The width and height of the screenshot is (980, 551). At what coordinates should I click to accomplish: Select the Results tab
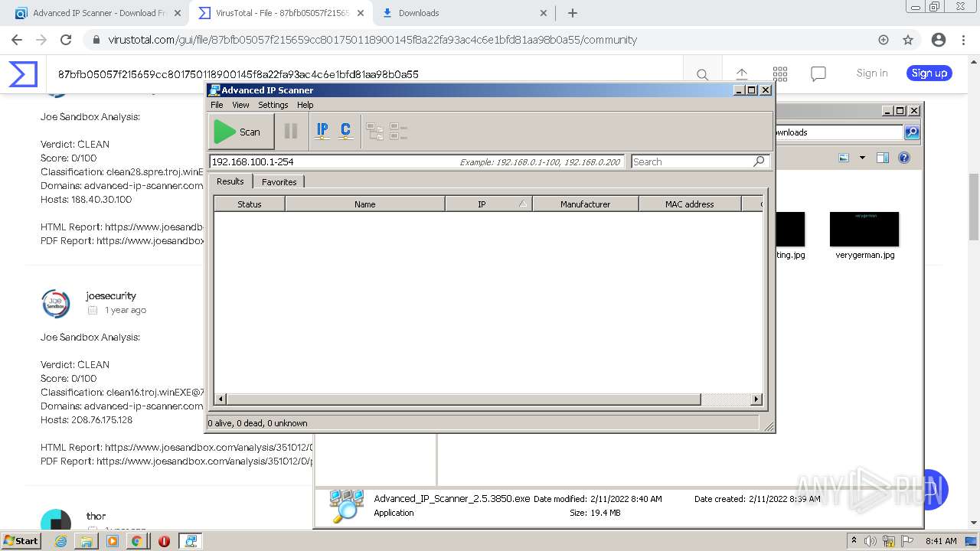point(230,181)
